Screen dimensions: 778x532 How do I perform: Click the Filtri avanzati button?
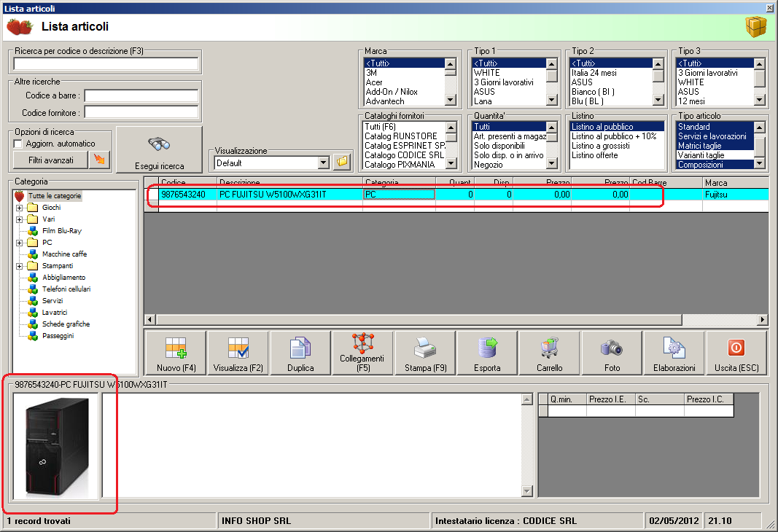point(50,160)
